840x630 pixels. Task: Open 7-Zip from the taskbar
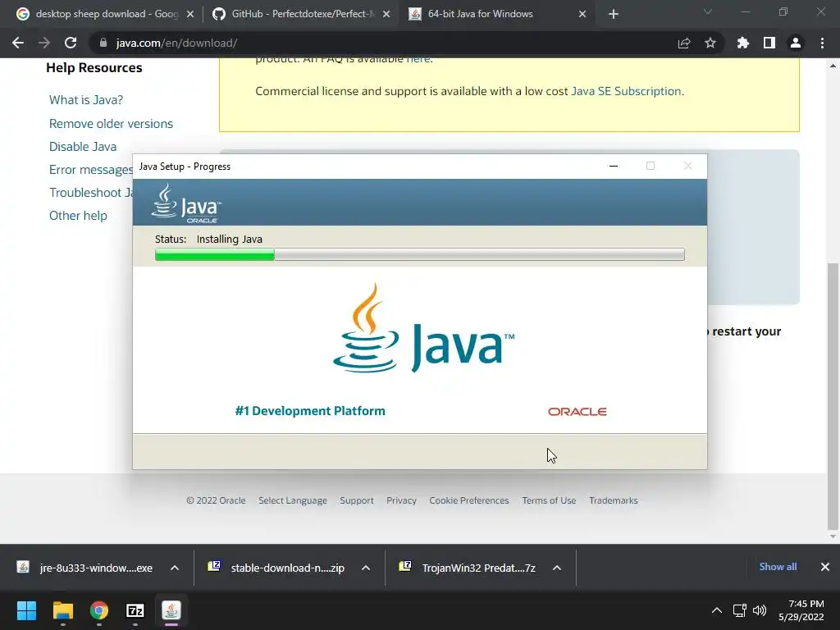[x=135, y=610]
